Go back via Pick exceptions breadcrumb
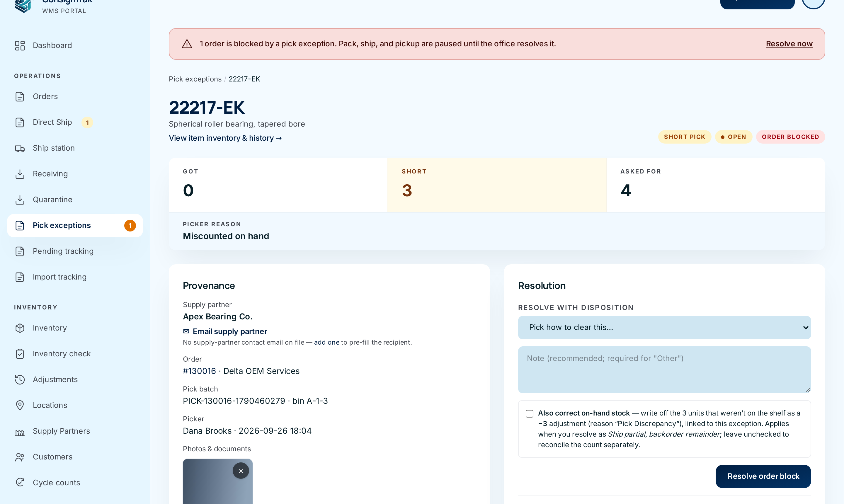This screenshot has height=504, width=844. [195, 79]
